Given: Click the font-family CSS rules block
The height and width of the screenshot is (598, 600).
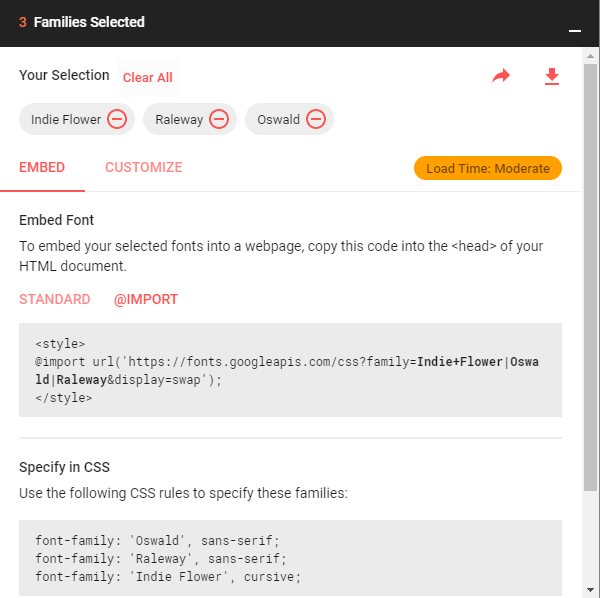Looking at the screenshot, I should 290,558.
